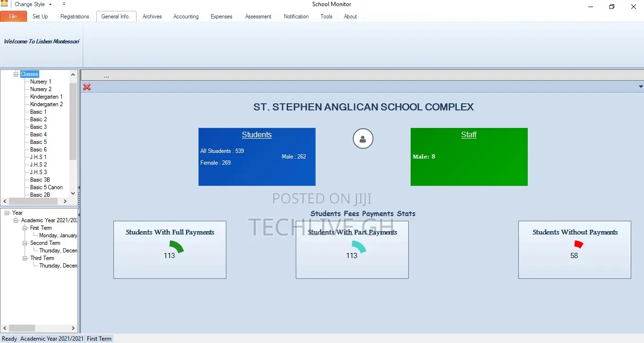Open Students With Part Payments card
644x343 pixels.
tap(352, 250)
